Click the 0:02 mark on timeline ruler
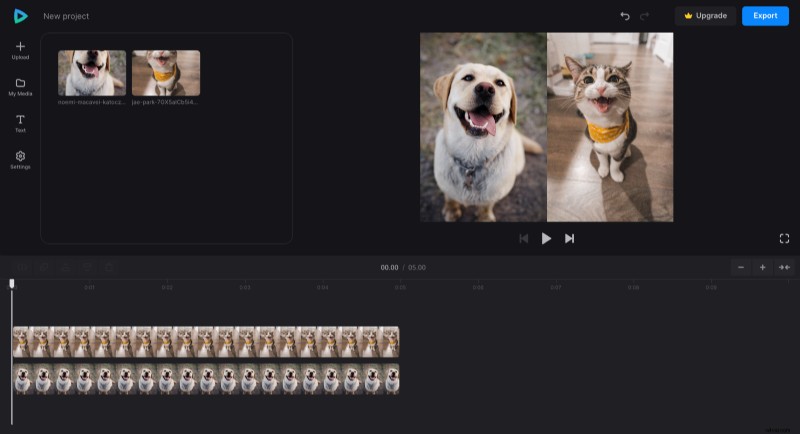This screenshot has height=434, width=800. pyautogui.click(x=167, y=288)
